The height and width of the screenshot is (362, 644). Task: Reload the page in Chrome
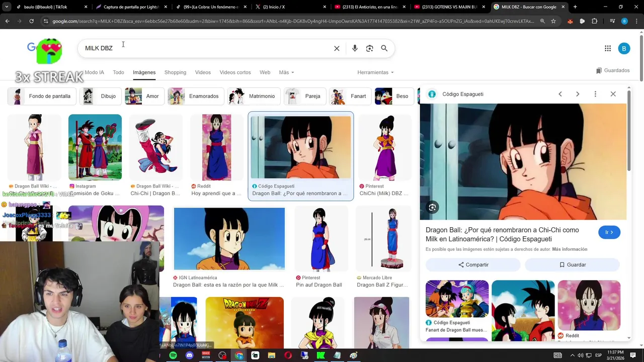(31, 21)
